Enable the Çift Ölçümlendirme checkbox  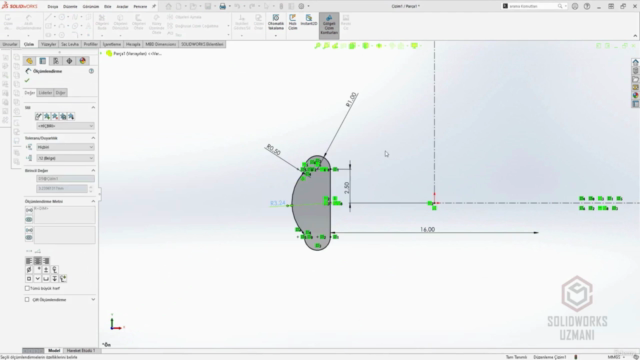click(27, 300)
